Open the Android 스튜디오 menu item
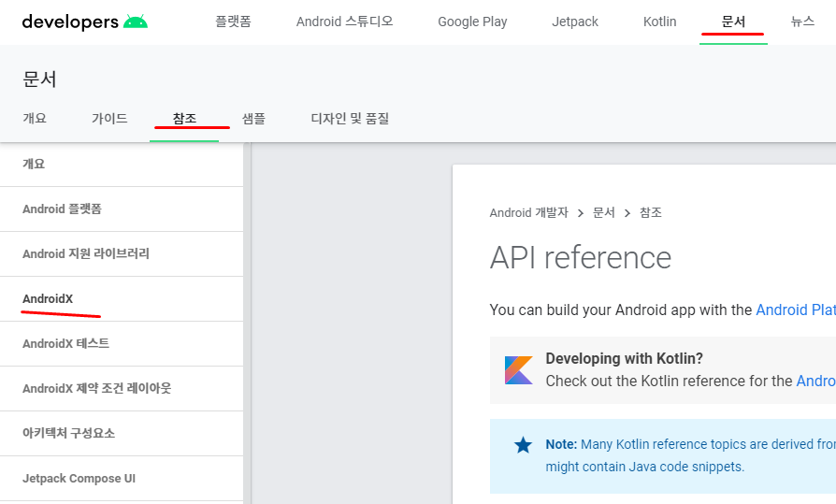Screen dimensions: 836x504 pos(344,22)
